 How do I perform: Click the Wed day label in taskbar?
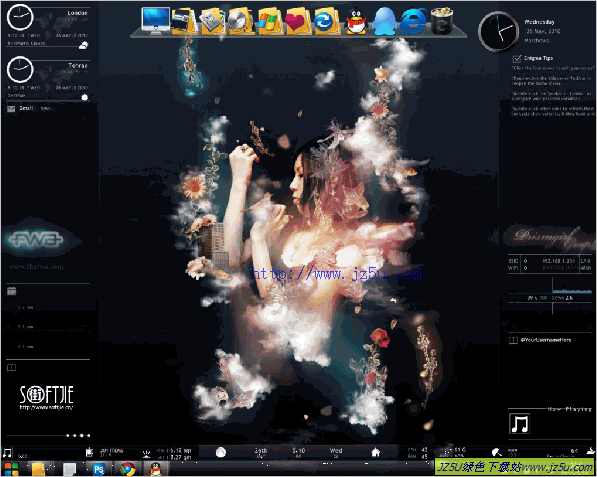click(336, 451)
